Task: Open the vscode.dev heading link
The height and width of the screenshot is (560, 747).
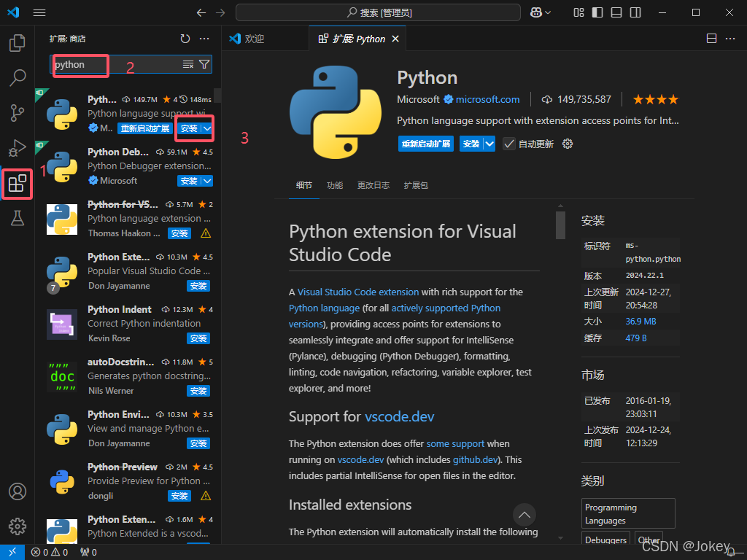Action: click(x=399, y=416)
